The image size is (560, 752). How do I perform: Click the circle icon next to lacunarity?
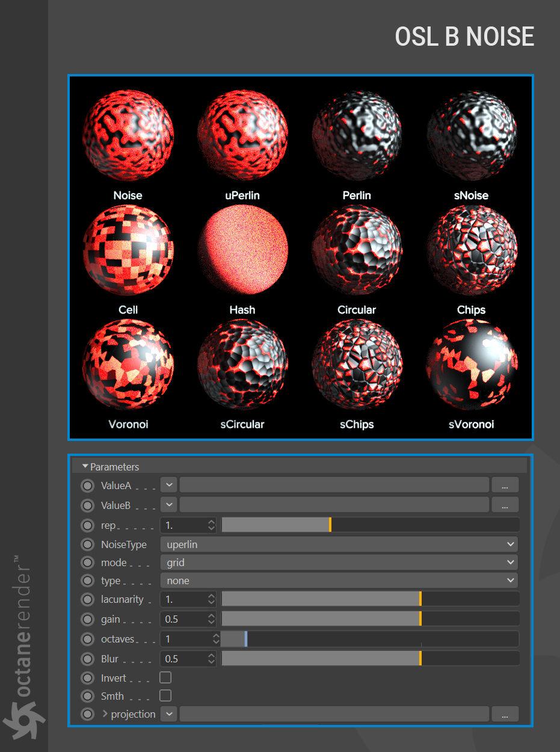coord(88,599)
